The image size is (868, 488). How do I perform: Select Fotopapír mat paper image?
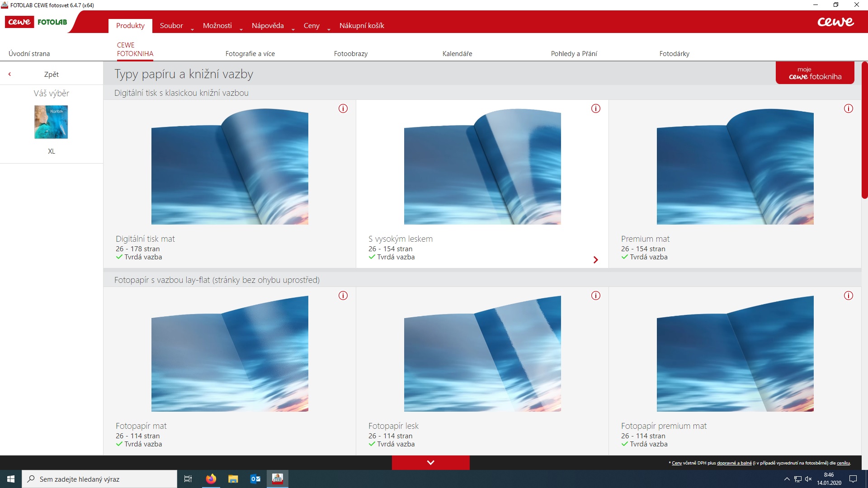230,353
